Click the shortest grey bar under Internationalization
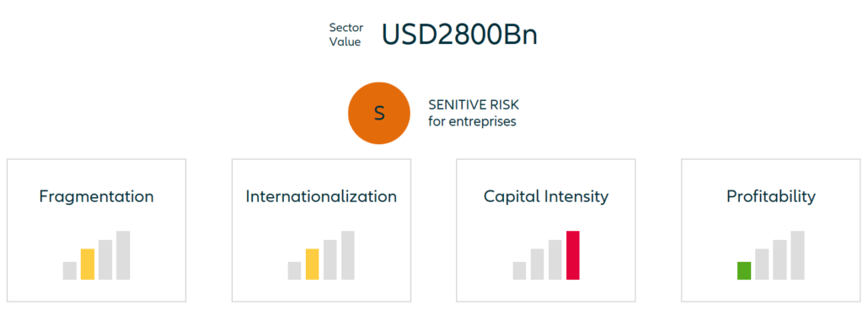 pyautogui.click(x=294, y=270)
